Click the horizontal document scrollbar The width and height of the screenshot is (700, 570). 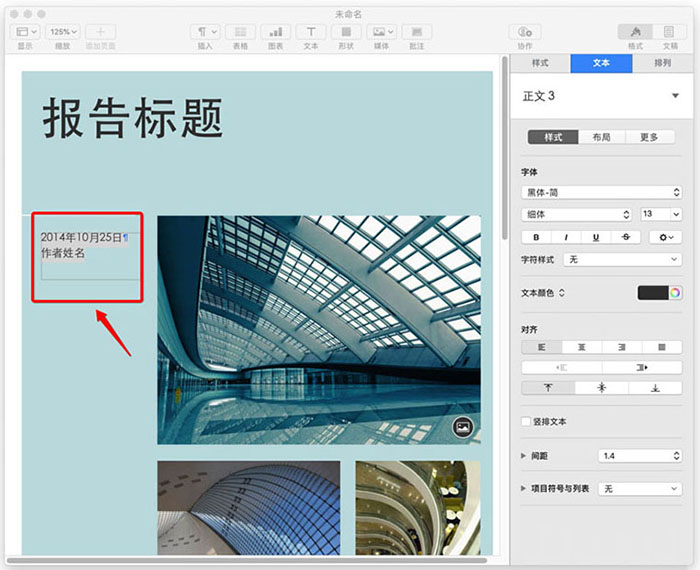click(x=246, y=560)
